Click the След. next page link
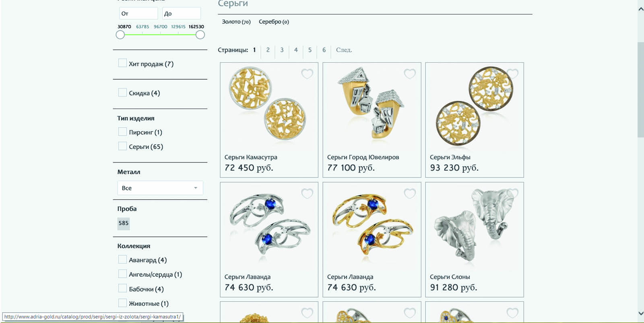This screenshot has height=323, width=644. point(344,50)
